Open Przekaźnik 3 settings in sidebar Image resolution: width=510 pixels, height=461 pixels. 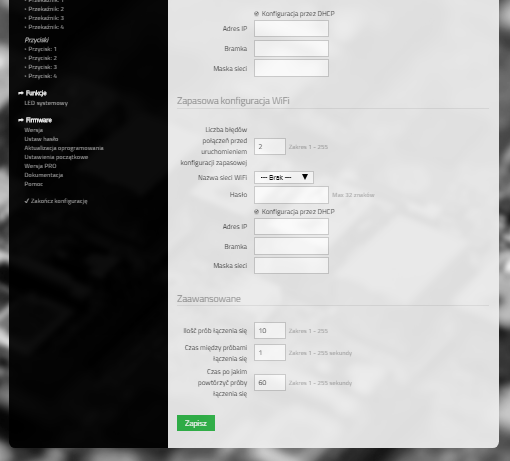(46, 18)
